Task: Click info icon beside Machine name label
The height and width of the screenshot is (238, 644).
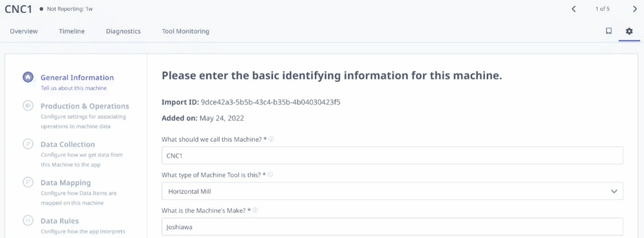Action: (272, 139)
